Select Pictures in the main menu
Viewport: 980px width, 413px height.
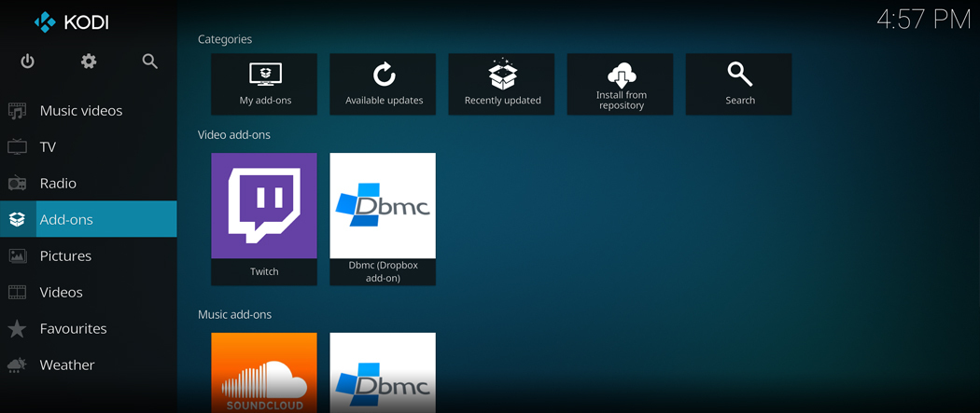(88, 255)
